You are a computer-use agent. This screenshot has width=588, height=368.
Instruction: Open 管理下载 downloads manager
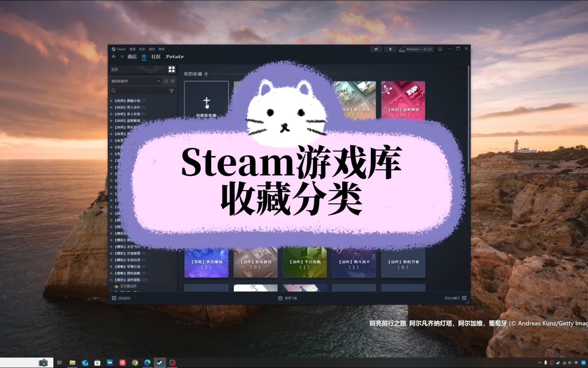point(288,298)
